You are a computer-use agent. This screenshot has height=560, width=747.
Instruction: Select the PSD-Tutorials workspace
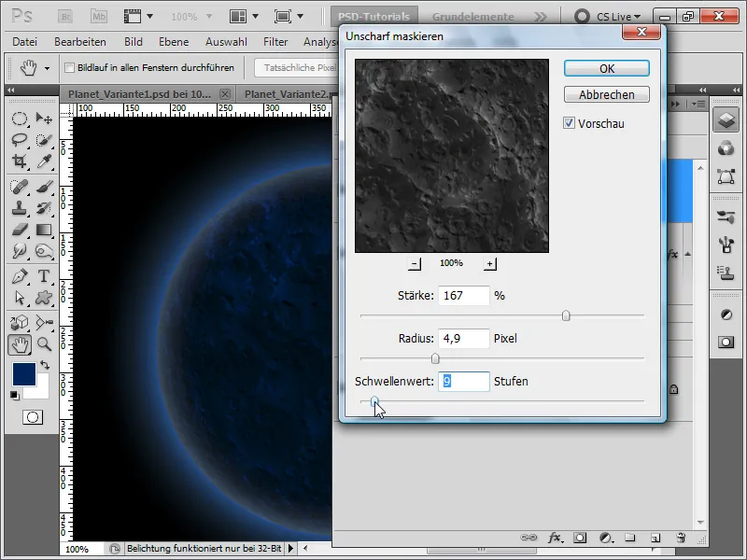[374, 17]
